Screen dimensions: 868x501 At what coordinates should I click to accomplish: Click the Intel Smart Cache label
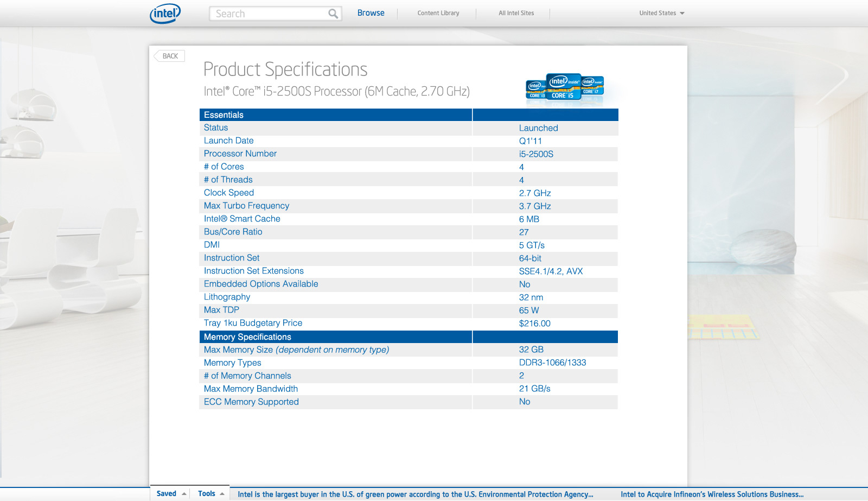click(242, 219)
